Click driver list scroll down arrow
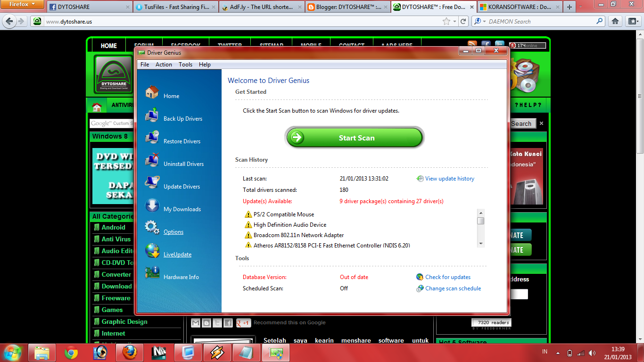The width and height of the screenshot is (644, 362). pyautogui.click(x=481, y=244)
